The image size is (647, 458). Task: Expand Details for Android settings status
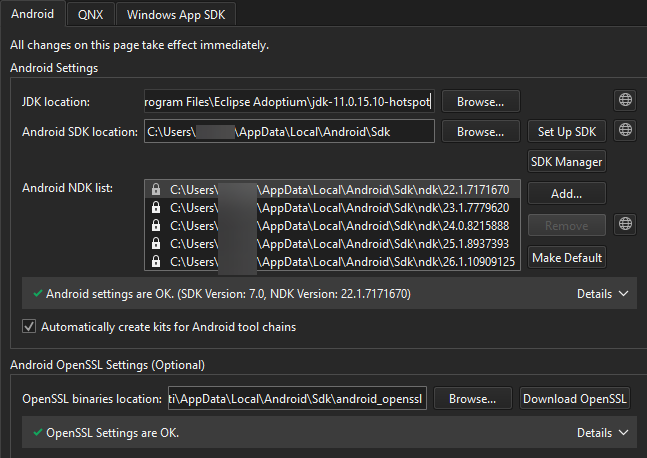[x=603, y=294]
